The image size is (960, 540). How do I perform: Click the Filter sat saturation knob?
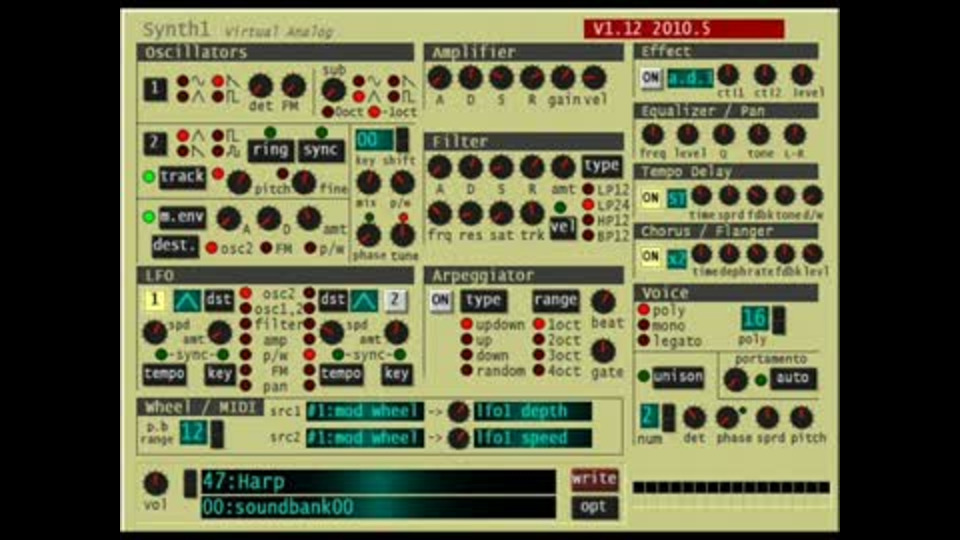click(501, 213)
